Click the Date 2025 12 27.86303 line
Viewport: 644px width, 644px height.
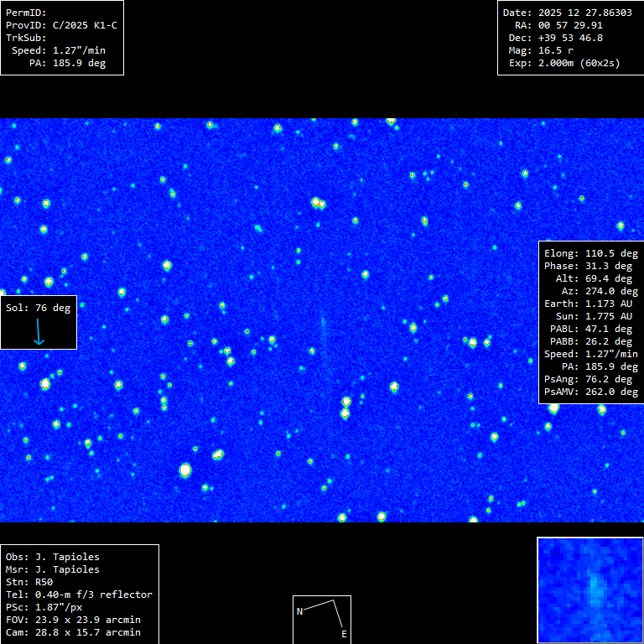(x=568, y=13)
